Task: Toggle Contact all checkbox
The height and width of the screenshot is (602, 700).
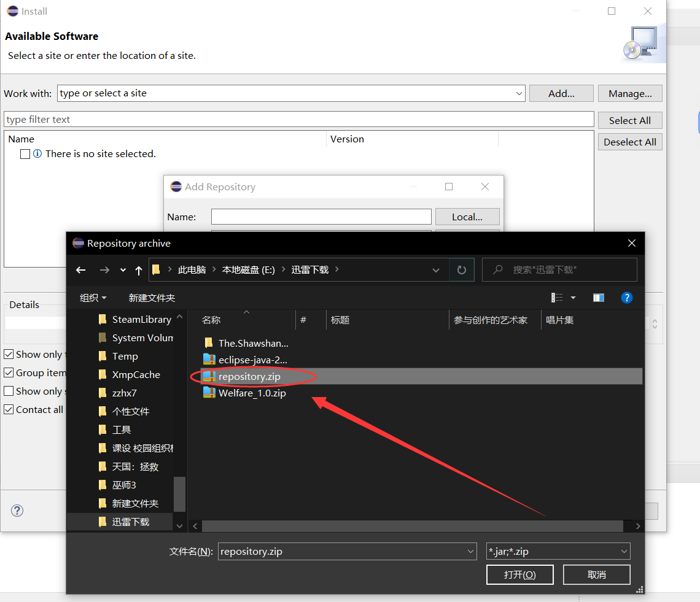Action: point(9,409)
